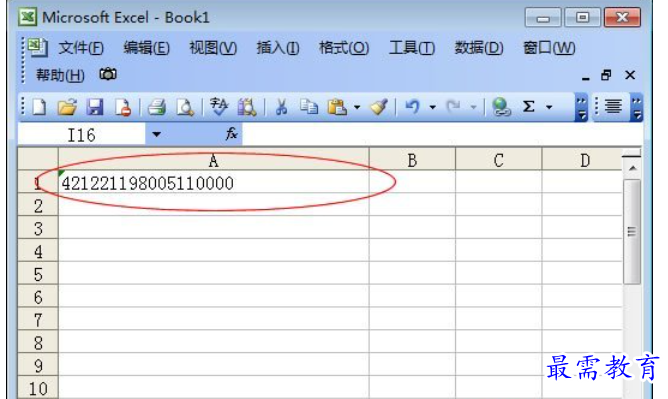
Task: Open the 文件(F) menu
Action: pyautogui.click(x=81, y=48)
